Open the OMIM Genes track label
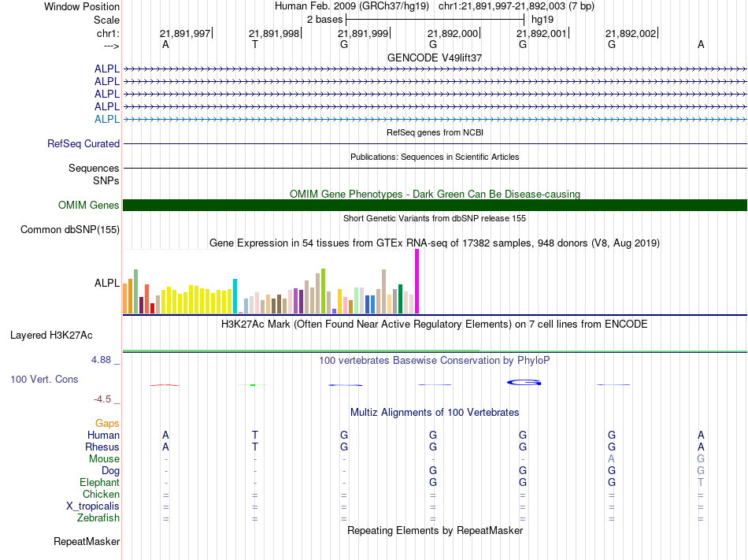This screenshot has height=560, width=748. (x=89, y=206)
